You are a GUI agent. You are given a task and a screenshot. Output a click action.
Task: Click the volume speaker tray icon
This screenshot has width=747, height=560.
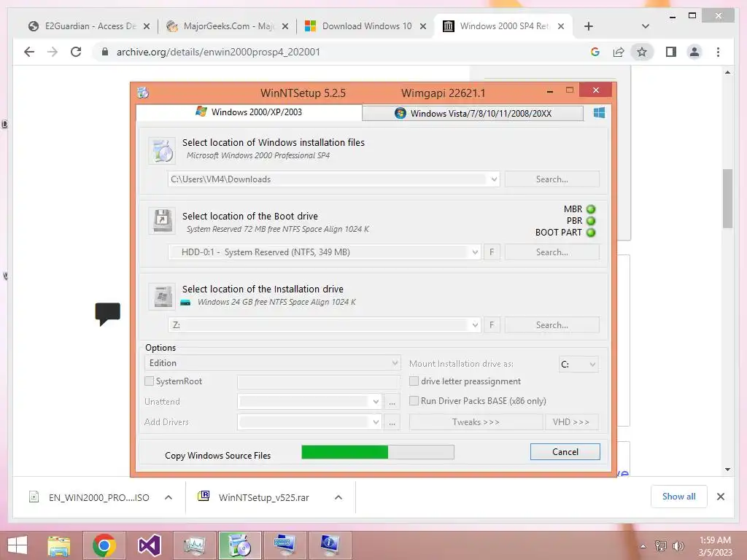click(678, 545)
